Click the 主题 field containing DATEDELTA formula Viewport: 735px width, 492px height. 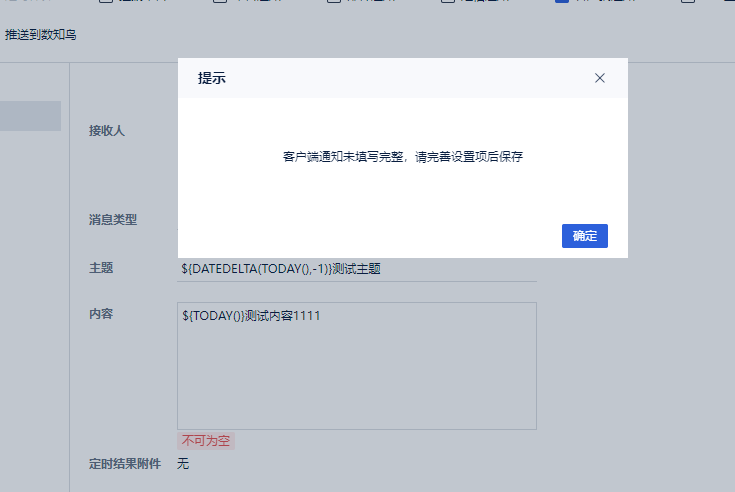(357, 269)
